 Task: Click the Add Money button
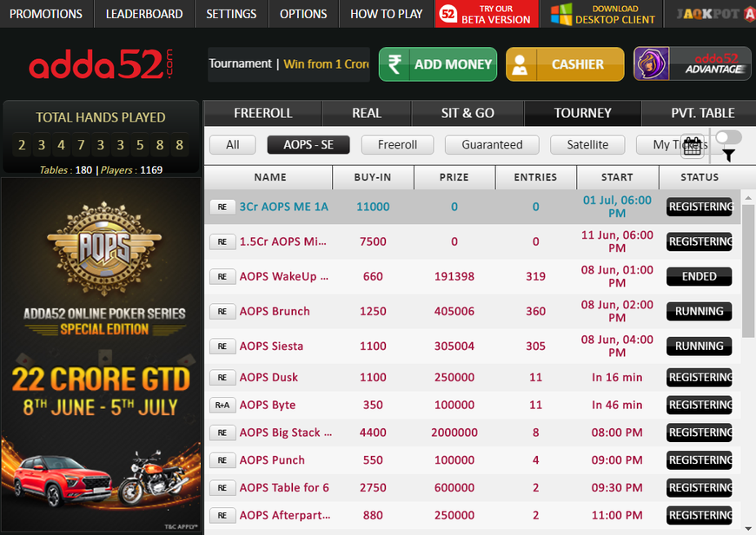(438, 64)
